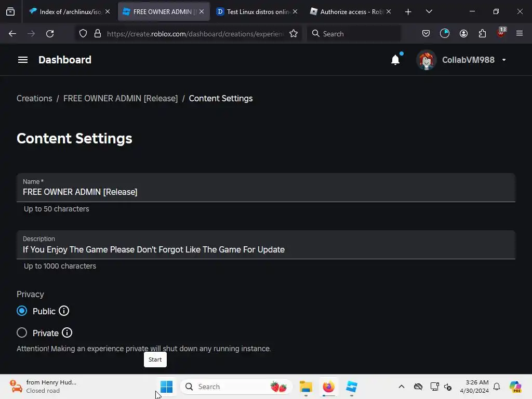Close the Test Linux distros tab
532x399 pixels.
tap(295, 11)
